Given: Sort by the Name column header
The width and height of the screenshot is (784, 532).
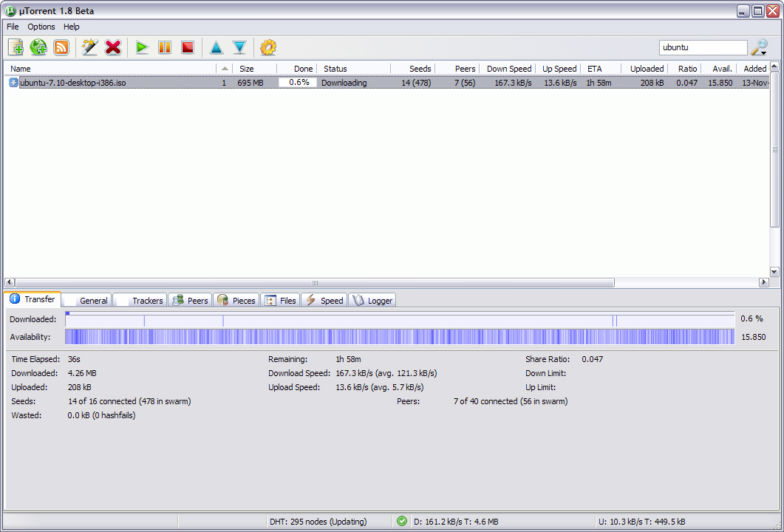Looking at the screenshot, I should click(110, 69).
